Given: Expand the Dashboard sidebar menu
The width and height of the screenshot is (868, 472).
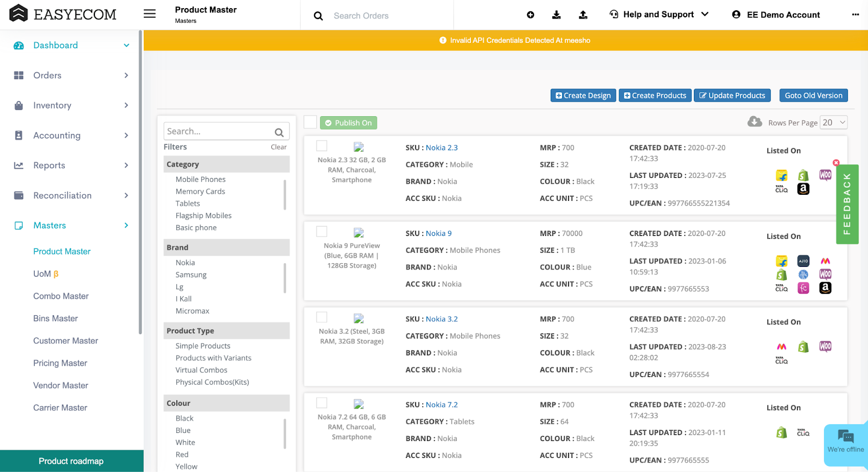Looking at the screenshot, I should coord(72,45).
